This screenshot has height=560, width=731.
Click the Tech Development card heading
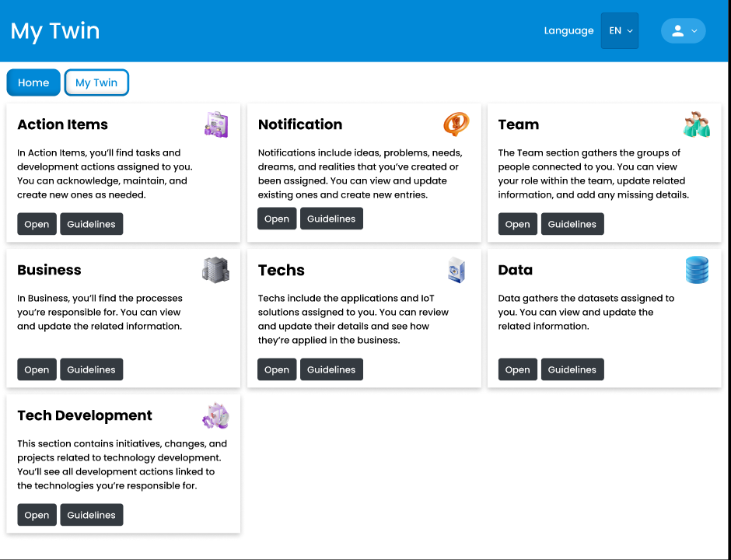[85, 415]
